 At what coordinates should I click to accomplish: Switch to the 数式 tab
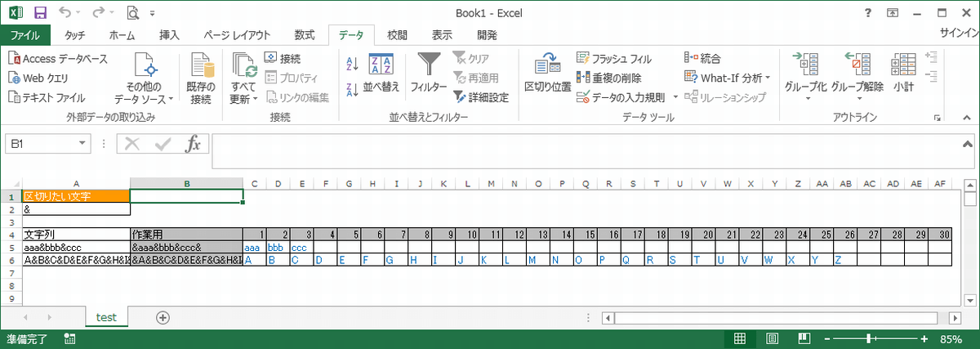click(305, 35)
